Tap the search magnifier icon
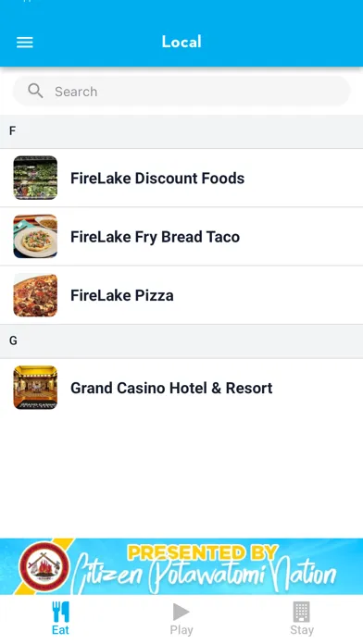 [x=35, y=91]
